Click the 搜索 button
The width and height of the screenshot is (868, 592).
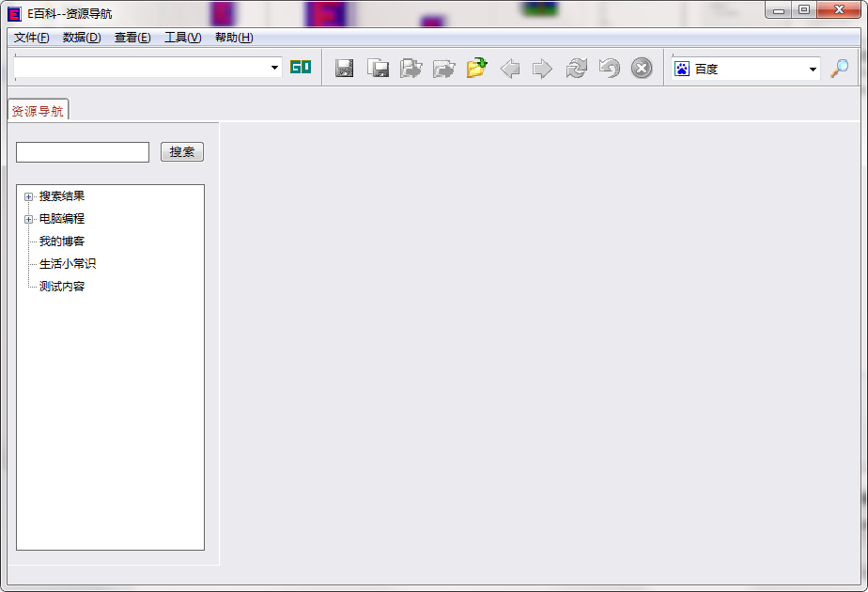point(182,151)
